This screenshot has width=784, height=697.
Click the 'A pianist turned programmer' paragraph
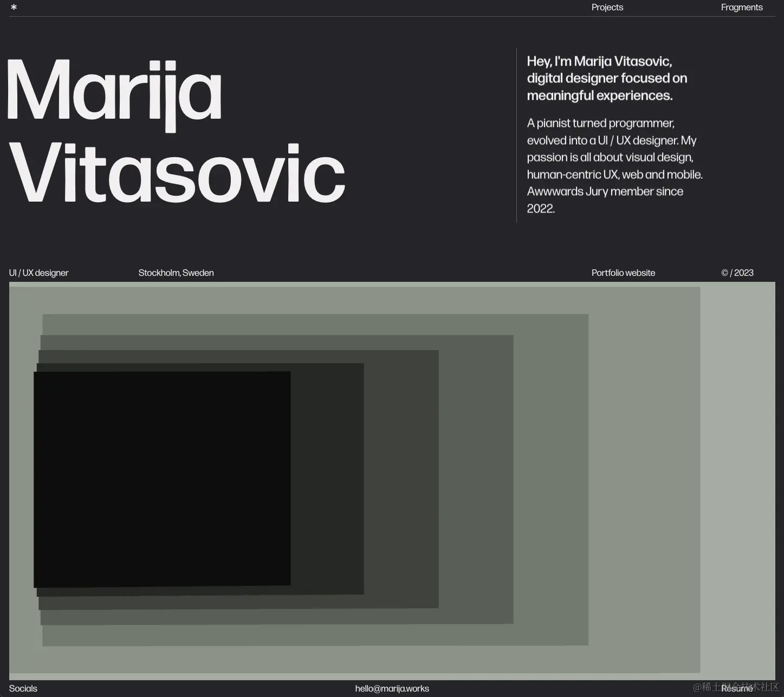point(614,165)
